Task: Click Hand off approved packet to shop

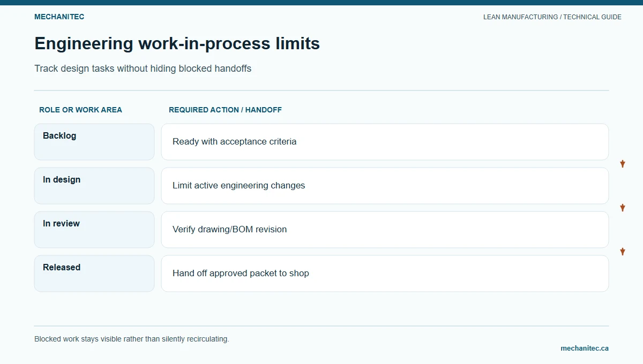Action: click(x=241, y=274)
